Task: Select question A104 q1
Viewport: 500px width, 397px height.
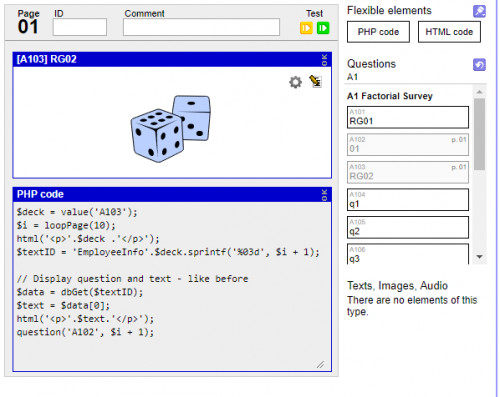Action: (408, 200)
